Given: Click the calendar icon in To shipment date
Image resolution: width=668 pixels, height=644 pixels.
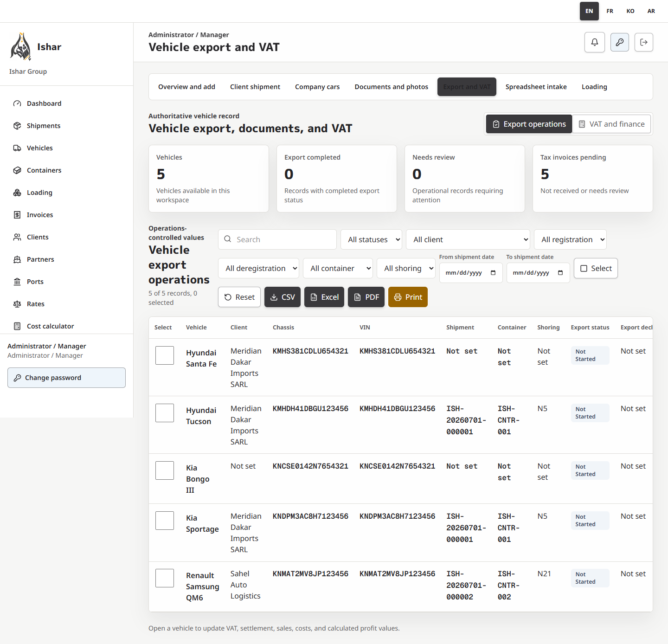Looking at the screenshot, I should [560, 273].
